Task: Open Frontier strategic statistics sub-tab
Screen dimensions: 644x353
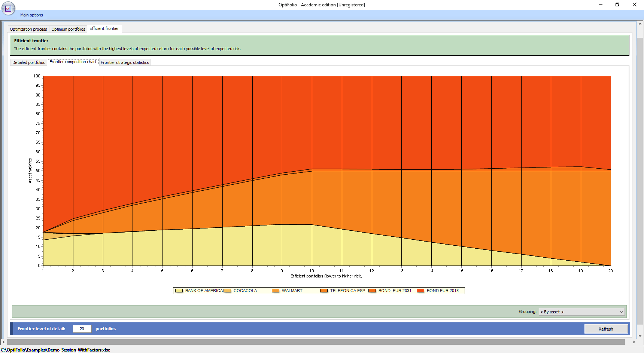Action: click(125, 62)
